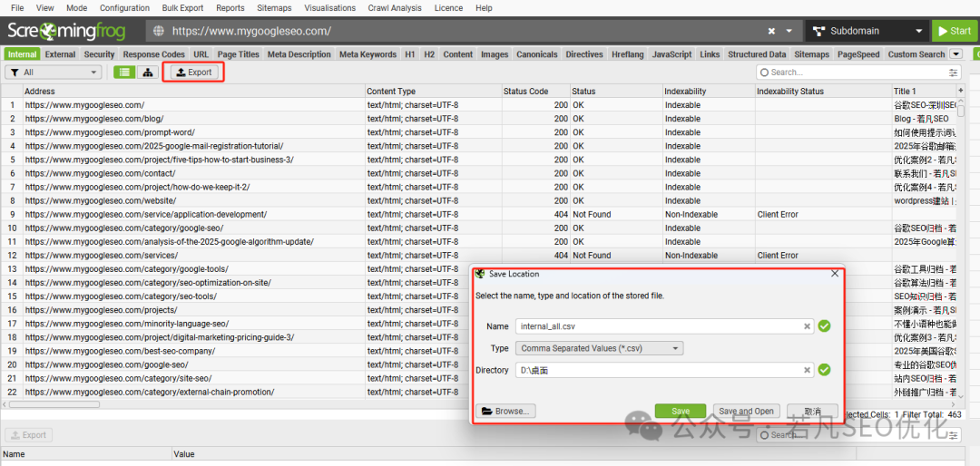Clear the URL bar with X icon
The image size is (980, 466).
772,31
